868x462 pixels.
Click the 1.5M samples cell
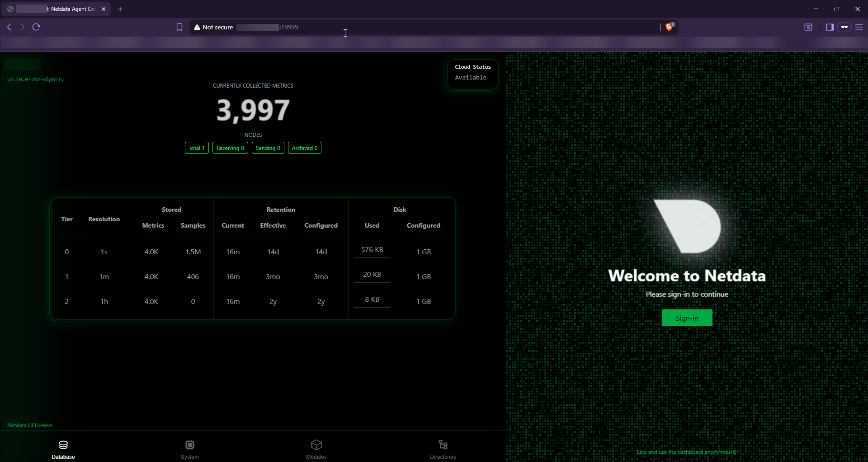pyautogui.click(x=193, y=252)
